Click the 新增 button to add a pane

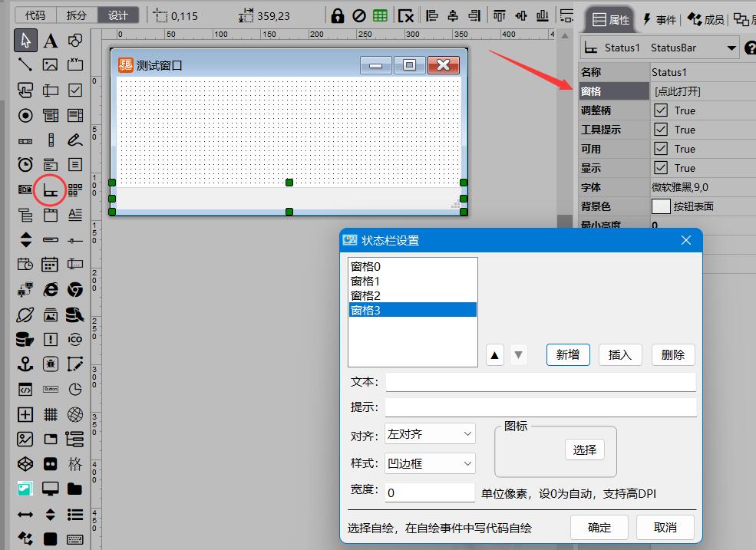(567, 354)
